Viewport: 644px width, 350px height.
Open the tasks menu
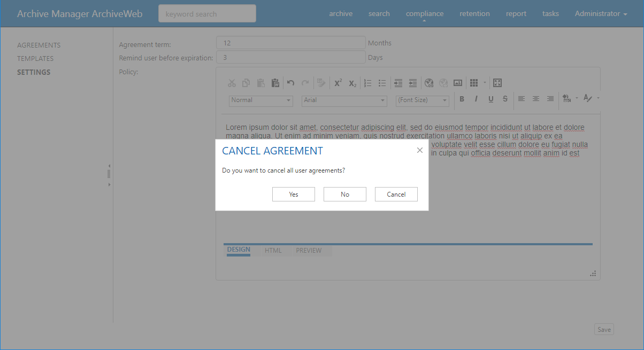(550, 14)
